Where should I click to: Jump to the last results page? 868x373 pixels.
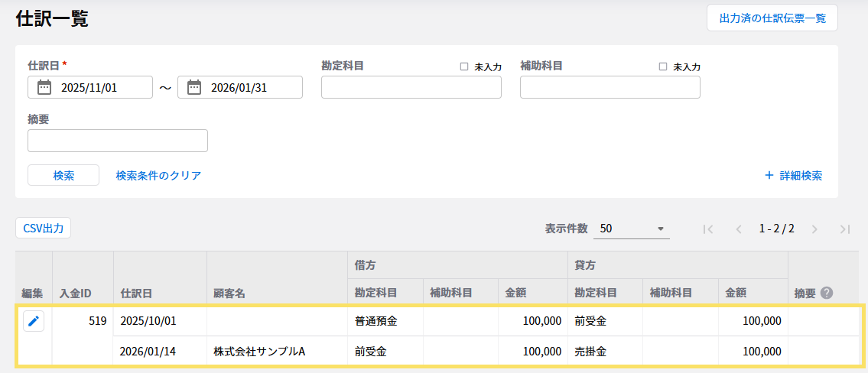point(844,229)
